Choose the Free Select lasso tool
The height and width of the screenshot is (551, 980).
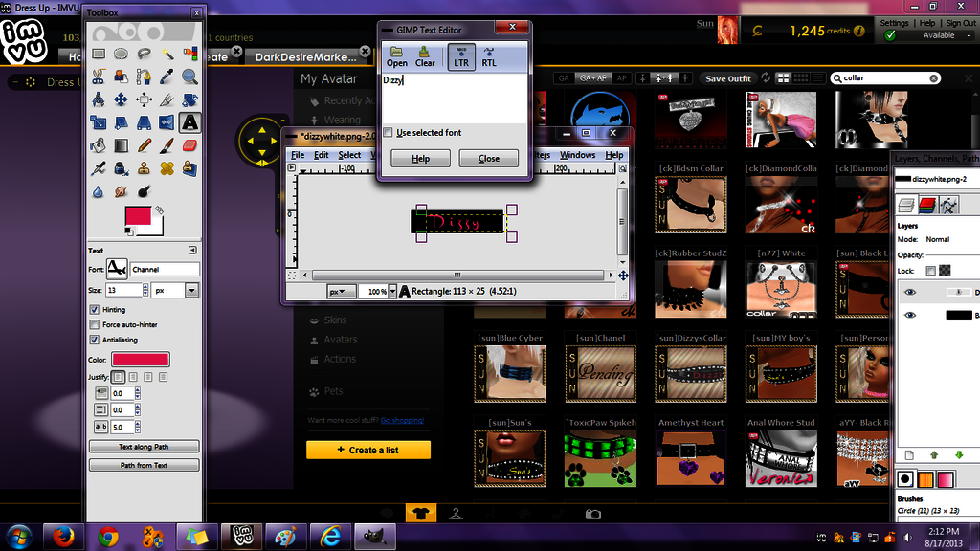pyautogui.click(x=144, y=54)
